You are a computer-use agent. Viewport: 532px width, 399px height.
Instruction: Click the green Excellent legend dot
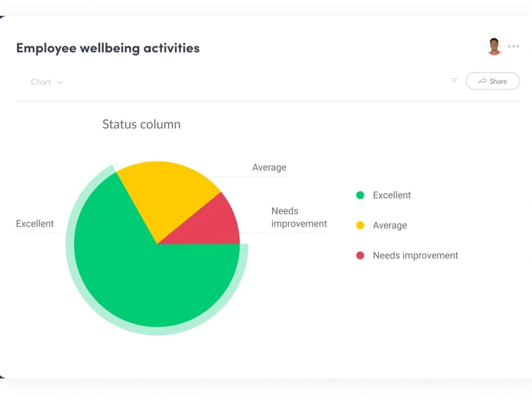click(360, 195)
